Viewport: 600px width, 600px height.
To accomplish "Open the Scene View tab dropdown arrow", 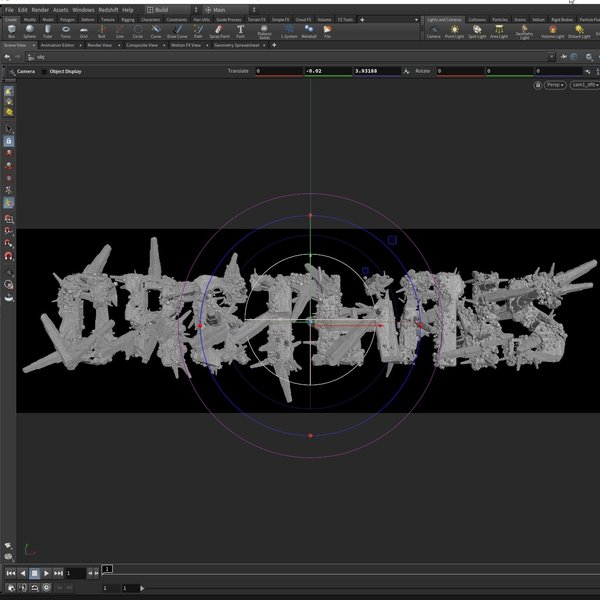I will pos(34,45).
